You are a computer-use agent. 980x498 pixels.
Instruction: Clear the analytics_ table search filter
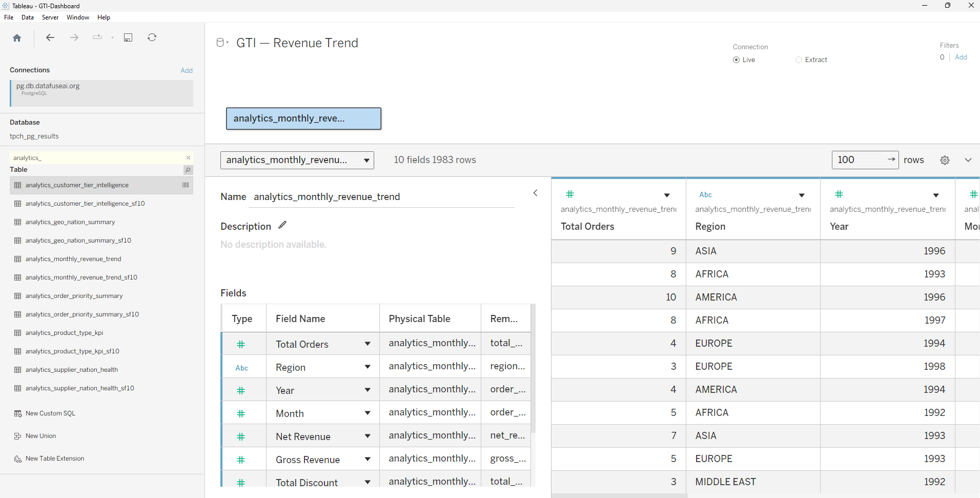click(x=188, y=158)
